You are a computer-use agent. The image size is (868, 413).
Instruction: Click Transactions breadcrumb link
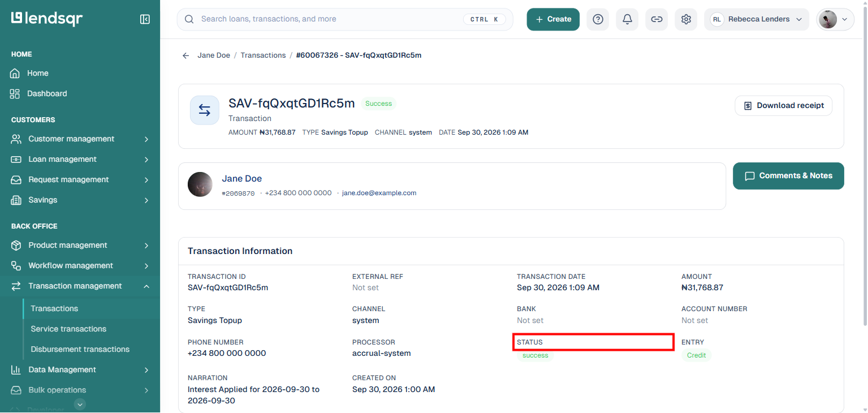(263, 55)
